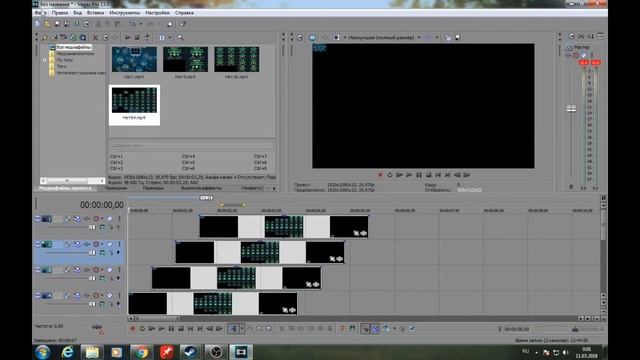Click the Open project folder icon

point(47,24)
